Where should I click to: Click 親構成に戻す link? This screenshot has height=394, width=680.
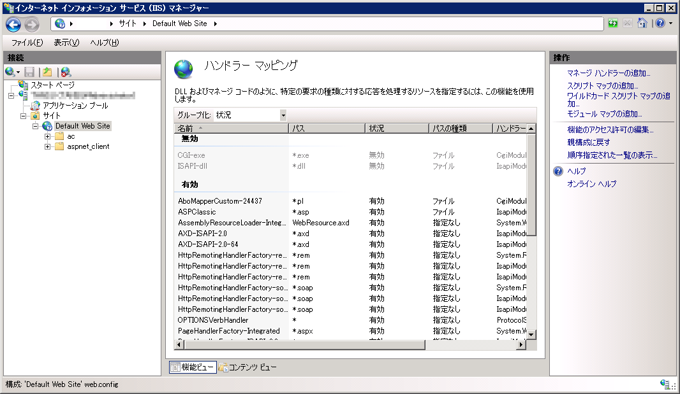588,142
